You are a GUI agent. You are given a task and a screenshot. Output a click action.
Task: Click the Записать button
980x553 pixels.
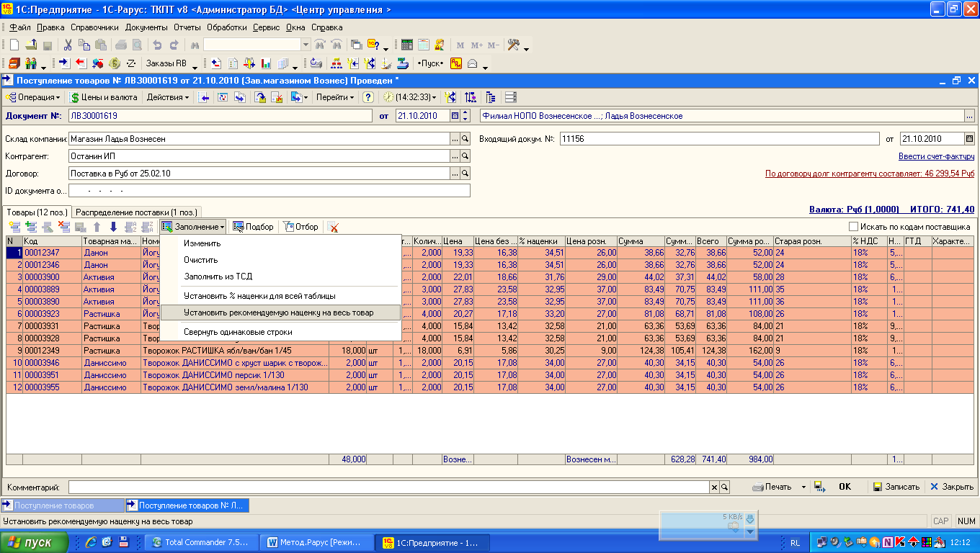coord(896,487)
